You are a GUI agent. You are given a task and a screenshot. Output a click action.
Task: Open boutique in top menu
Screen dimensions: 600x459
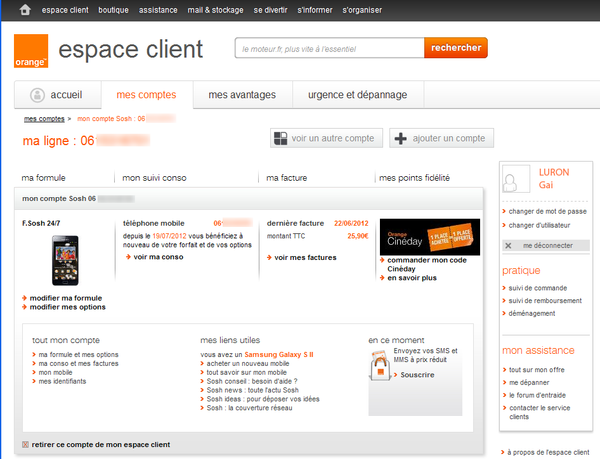click(x=113, y=10)
